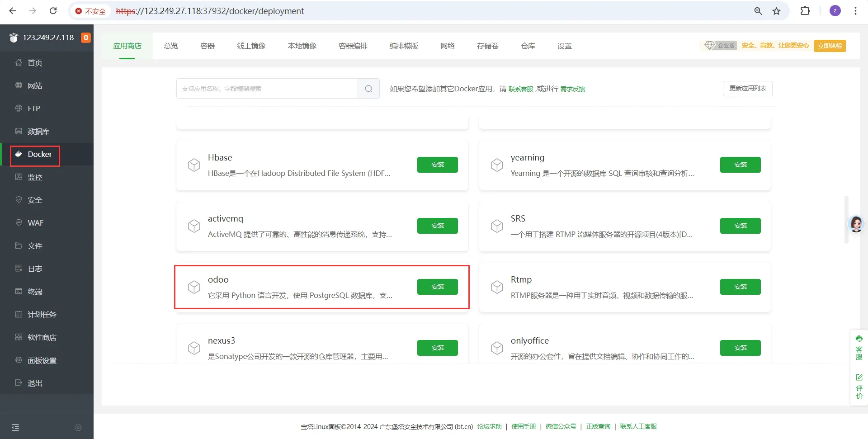Switch to the 应用商店 tab
Viewport: 868px width, 439px height.
coord(127,46)
